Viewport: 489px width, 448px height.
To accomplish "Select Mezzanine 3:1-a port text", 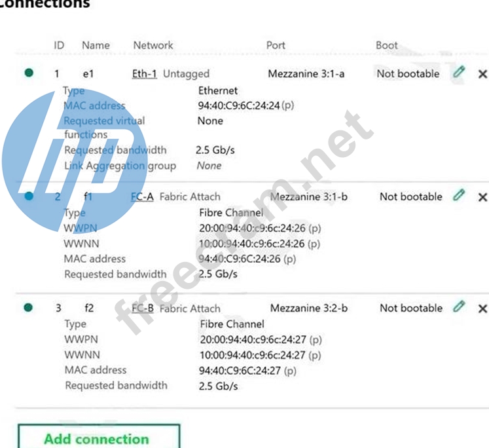I will (x=306, y=74).
